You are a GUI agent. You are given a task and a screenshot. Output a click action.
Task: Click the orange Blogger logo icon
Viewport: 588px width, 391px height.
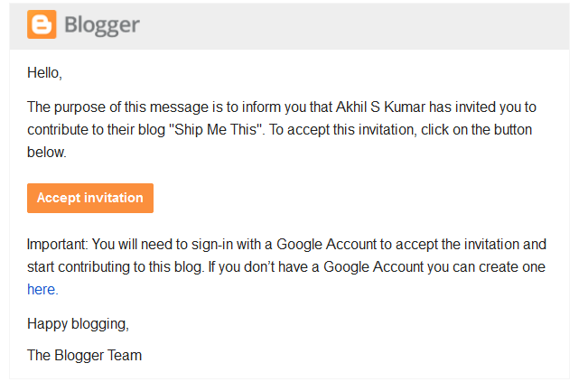click(42, 24)
